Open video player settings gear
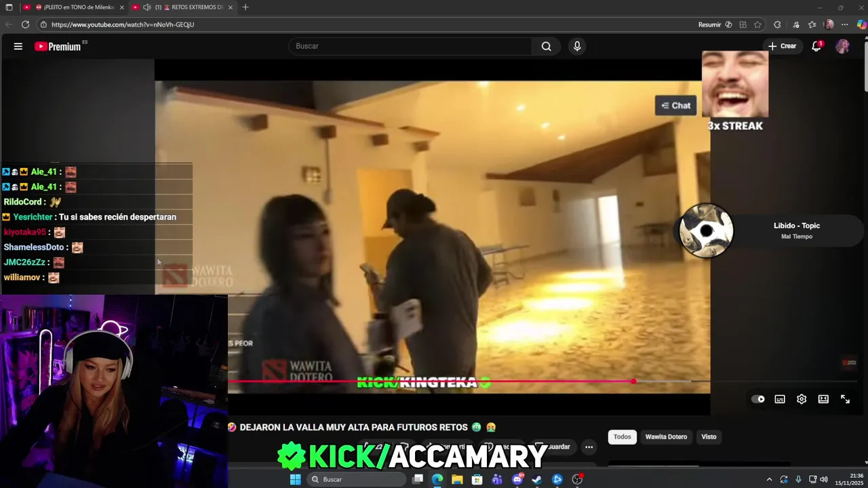Screen dimensions: 868x488 pos(802,399)
